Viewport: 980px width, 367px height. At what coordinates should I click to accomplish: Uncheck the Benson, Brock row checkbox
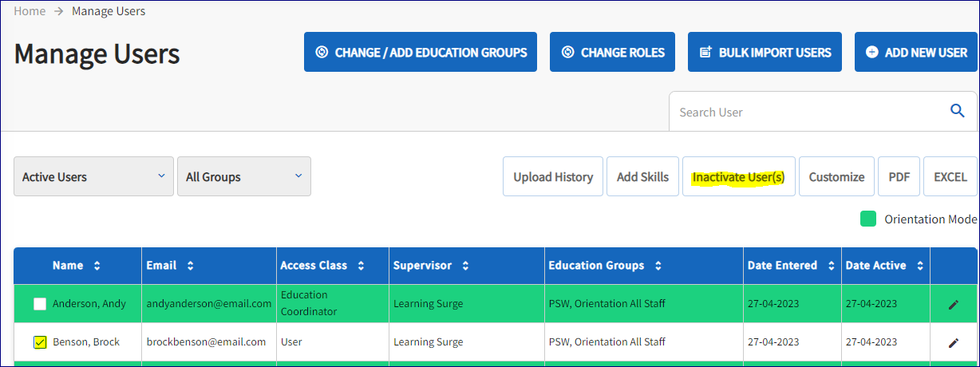[x=40, y=342]
